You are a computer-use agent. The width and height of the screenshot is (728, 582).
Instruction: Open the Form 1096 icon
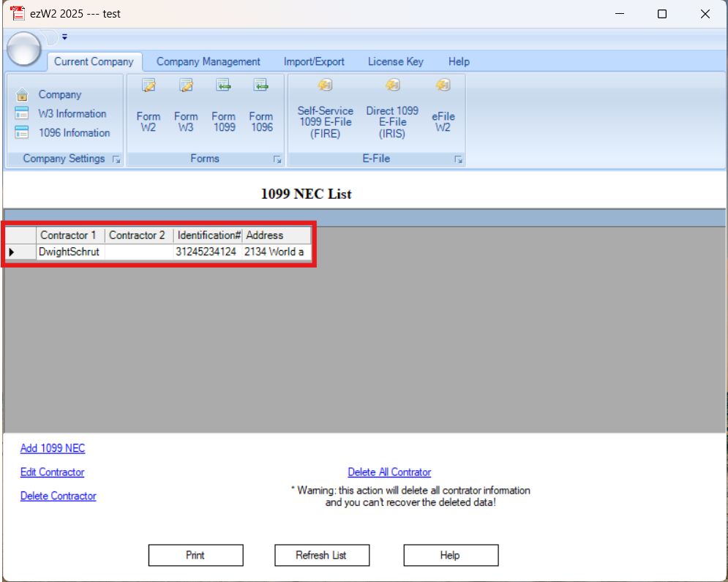tap(260, 106)
